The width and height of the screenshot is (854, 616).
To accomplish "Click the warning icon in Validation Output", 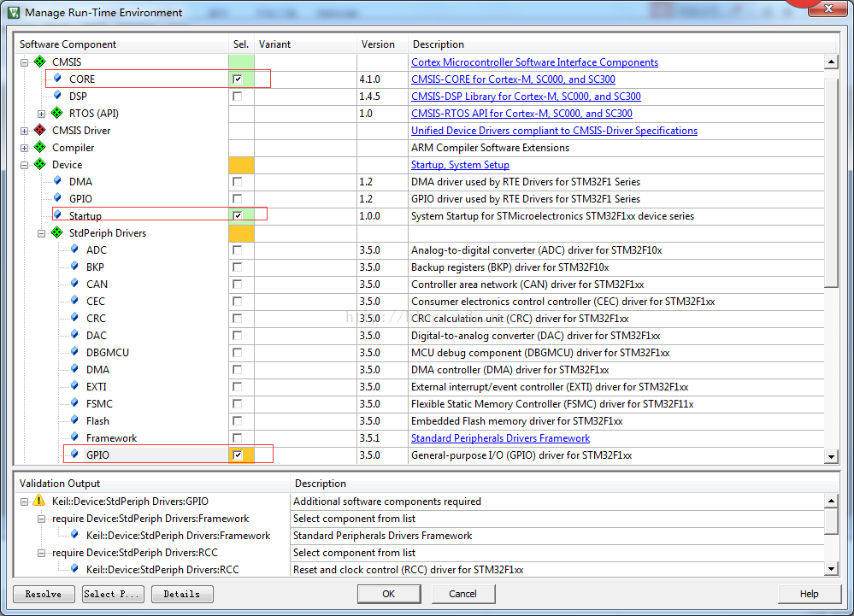I will pos(39,501).
